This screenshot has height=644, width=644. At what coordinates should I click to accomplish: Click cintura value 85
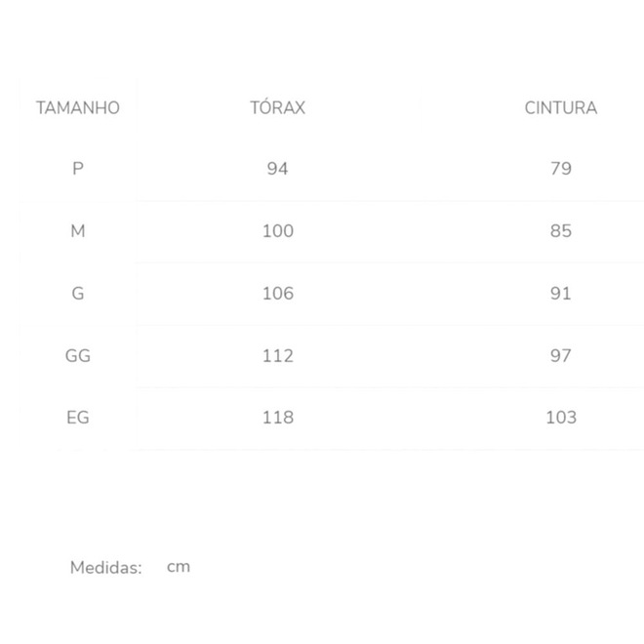[x=560, y=231]
